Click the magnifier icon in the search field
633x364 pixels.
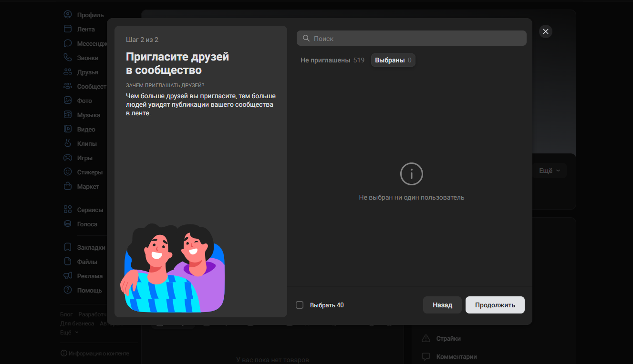point(307,38)
